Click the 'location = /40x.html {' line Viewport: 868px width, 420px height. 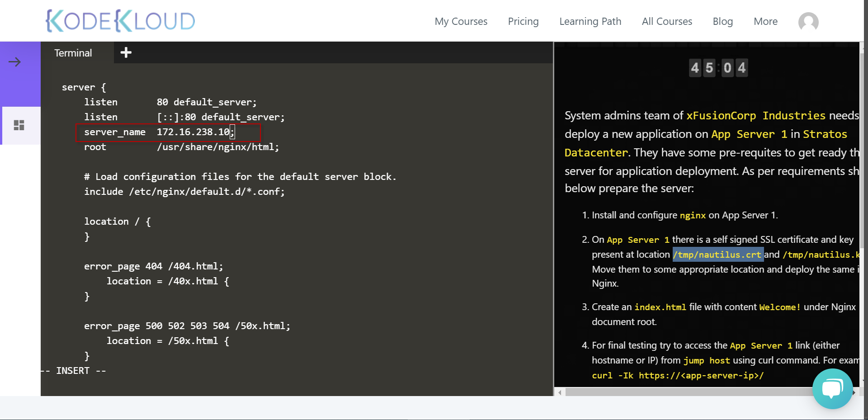click(x=168, y=281)
